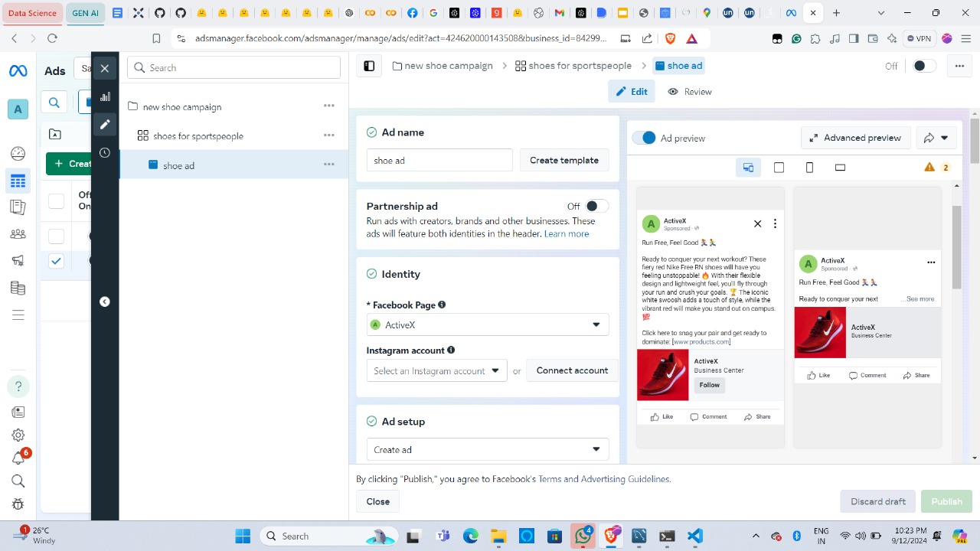Click the Ad name input field
980x551 pixels.
point(439,160)
